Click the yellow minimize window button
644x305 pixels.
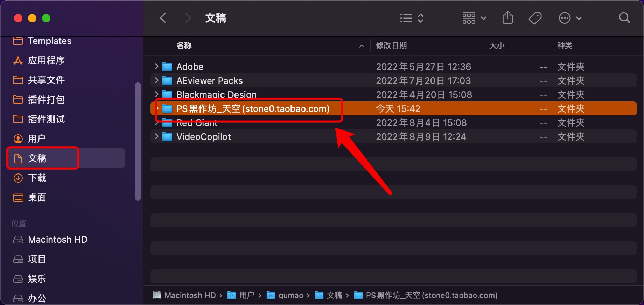[32, 18]
